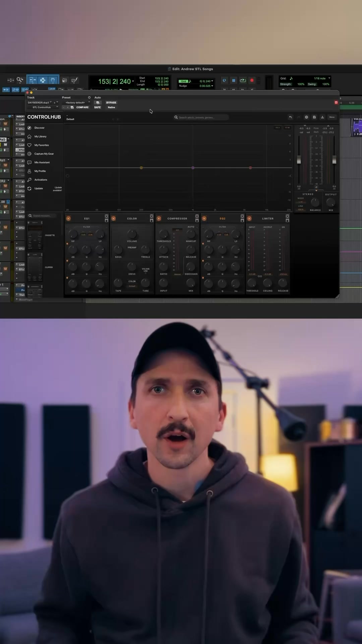Select the Grabber hand tool
Screen dimensions: 362x644
pos(53,80)
